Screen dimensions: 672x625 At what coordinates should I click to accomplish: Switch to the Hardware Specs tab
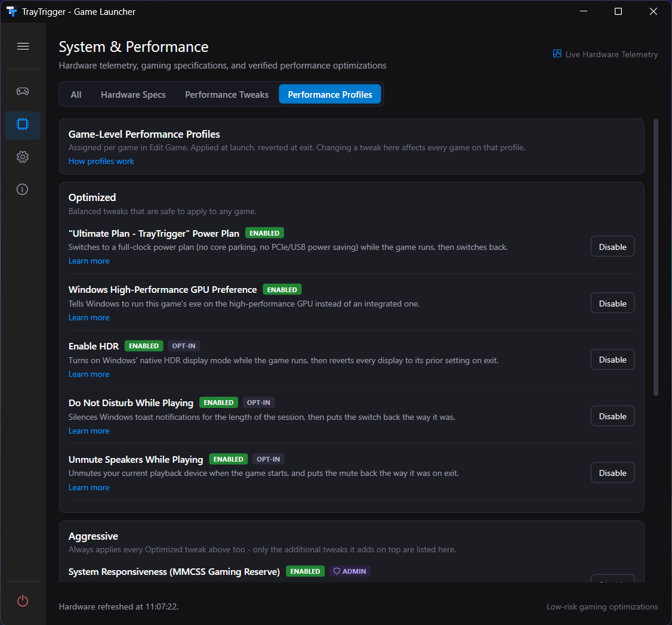(133, 95)
